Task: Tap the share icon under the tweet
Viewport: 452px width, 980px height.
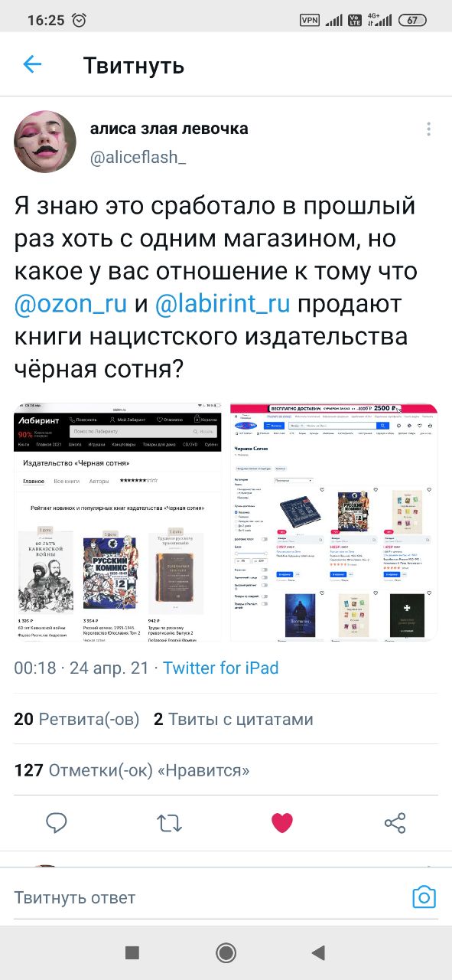Action: [395, 823]
